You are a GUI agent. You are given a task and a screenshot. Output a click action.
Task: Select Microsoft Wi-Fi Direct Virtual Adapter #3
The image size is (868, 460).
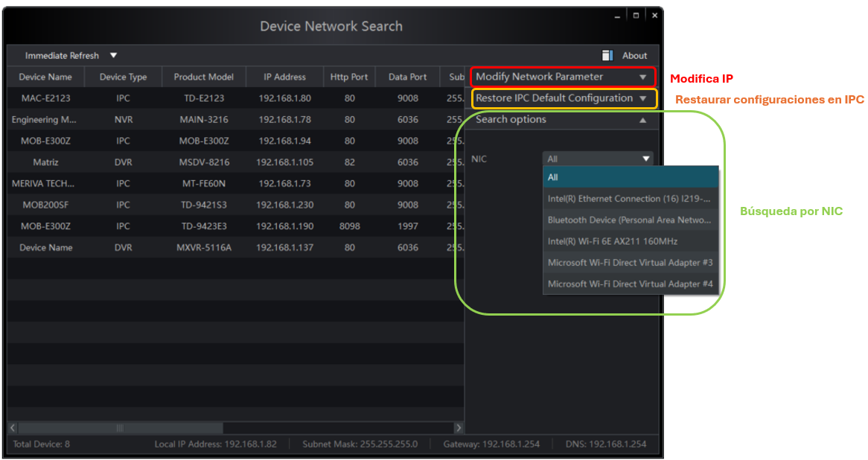coord(631,263)
